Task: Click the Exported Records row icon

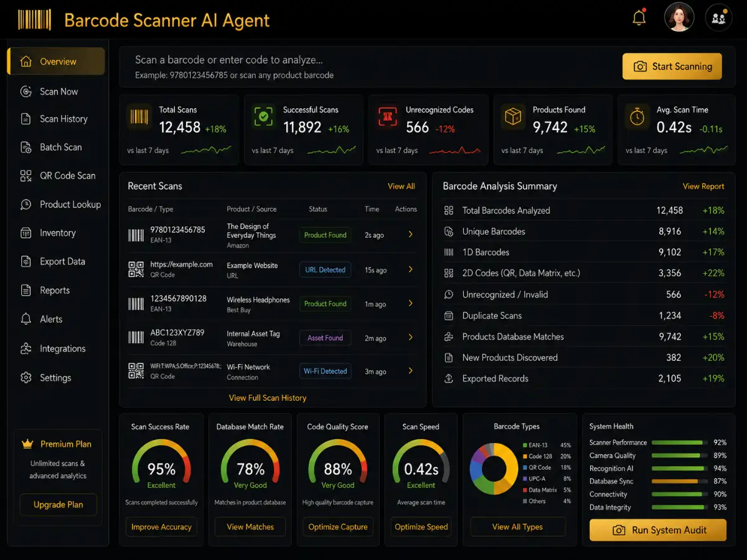Action: [x=449, y=378]
